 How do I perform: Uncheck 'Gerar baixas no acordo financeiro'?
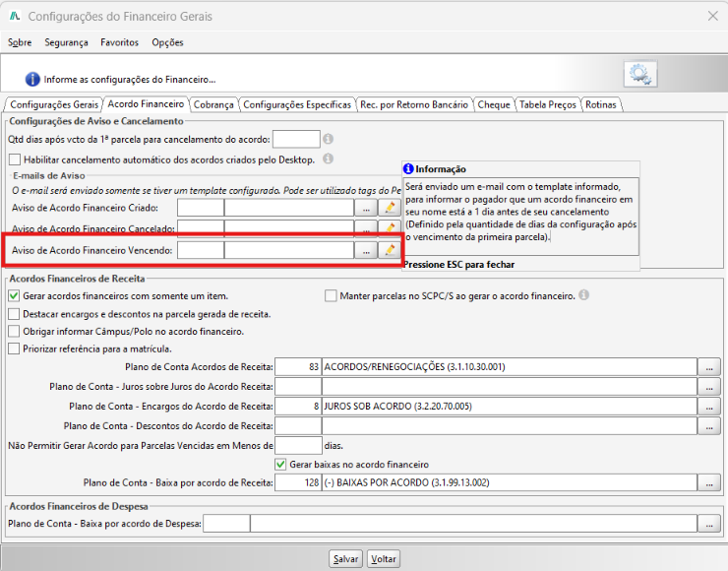(x=280, y=464)
